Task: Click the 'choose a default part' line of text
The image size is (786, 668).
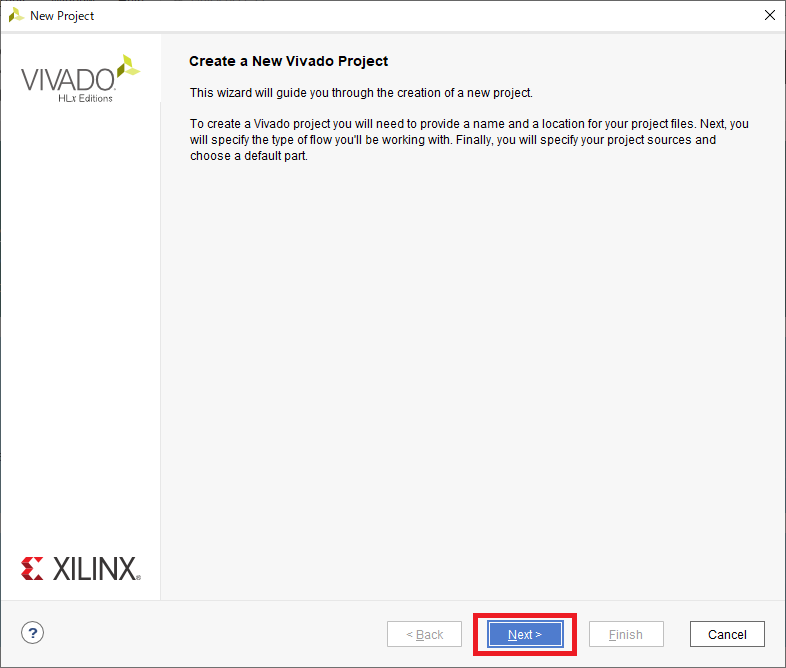Action: click(249, 156)
